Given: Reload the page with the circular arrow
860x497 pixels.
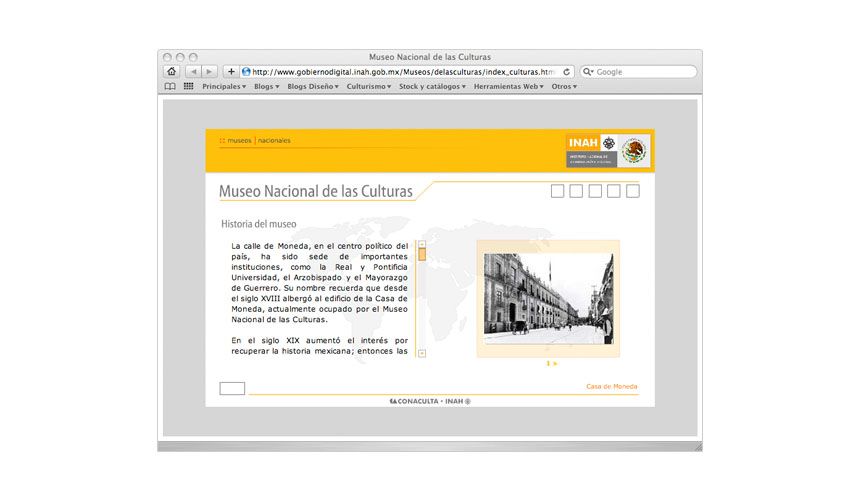Looking at the screenshot, I should pos(566,72).
